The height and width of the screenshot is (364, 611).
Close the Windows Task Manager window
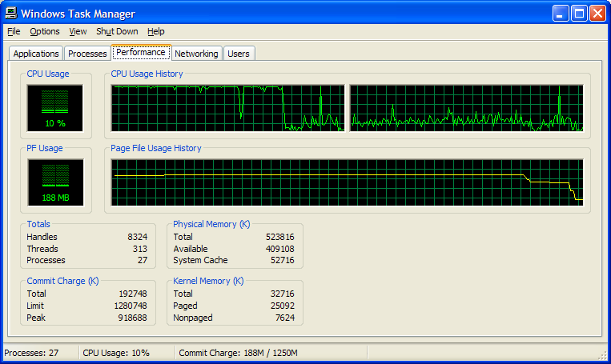[x=597, y=14]
